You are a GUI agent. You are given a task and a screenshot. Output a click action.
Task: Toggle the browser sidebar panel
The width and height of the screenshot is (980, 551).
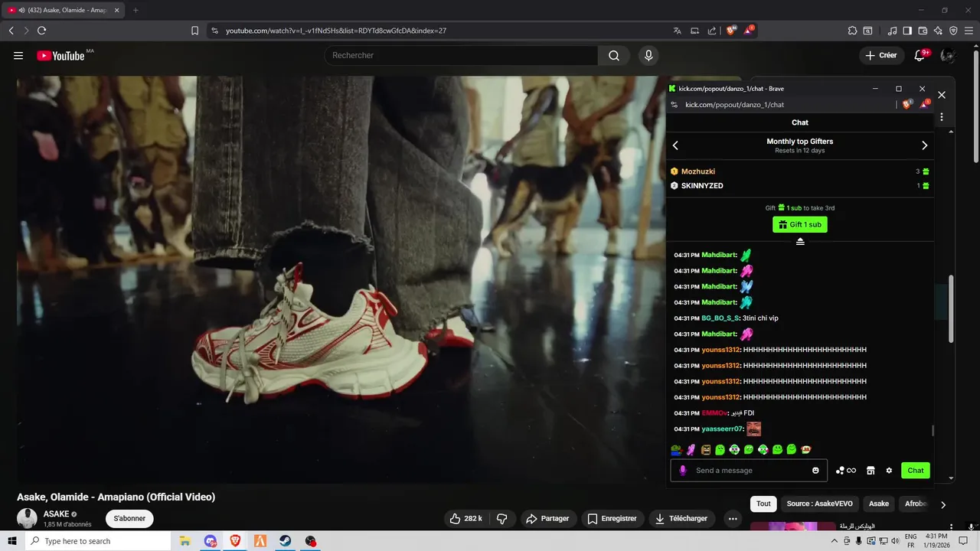point(907,31)
